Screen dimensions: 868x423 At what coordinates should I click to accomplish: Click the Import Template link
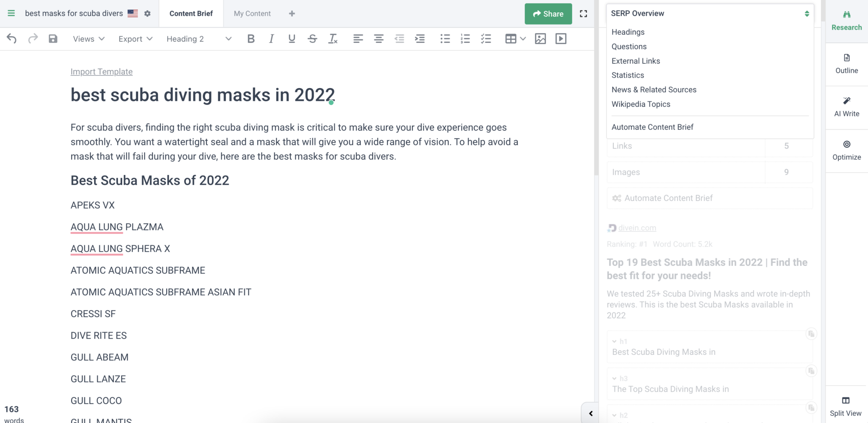pos(101,72)
